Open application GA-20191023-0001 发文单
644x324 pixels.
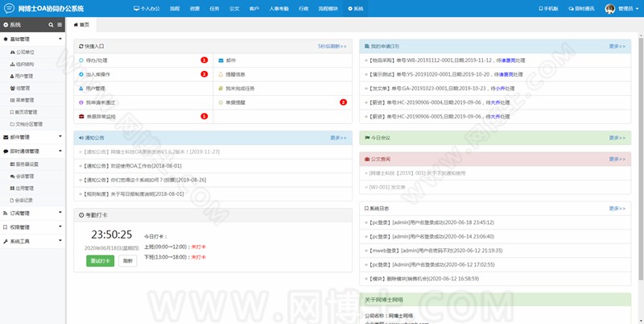pos(441,89)
